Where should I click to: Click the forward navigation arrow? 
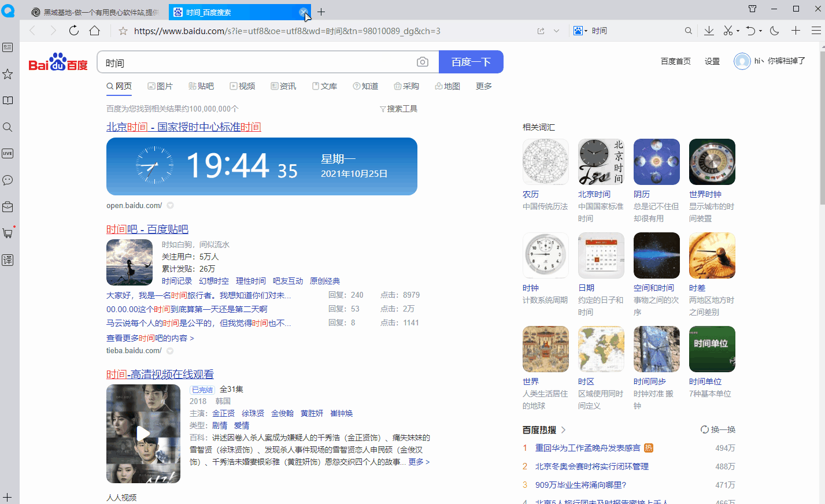point(53,31)
